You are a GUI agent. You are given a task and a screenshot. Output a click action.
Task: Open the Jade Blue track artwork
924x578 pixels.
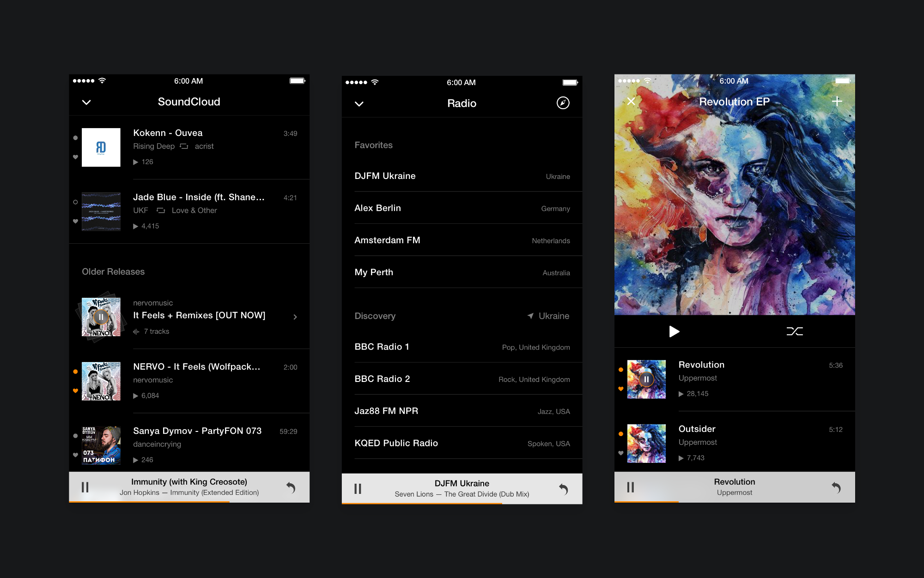(101, 212)
